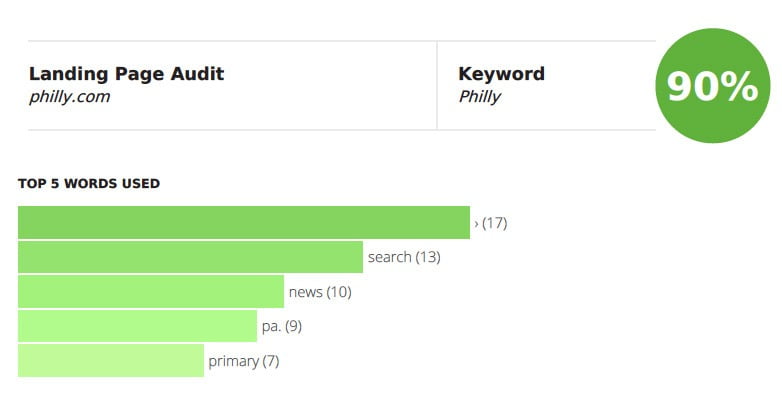Click the green 90% score circle
The image size is (782, 408).
click(713, 85)
